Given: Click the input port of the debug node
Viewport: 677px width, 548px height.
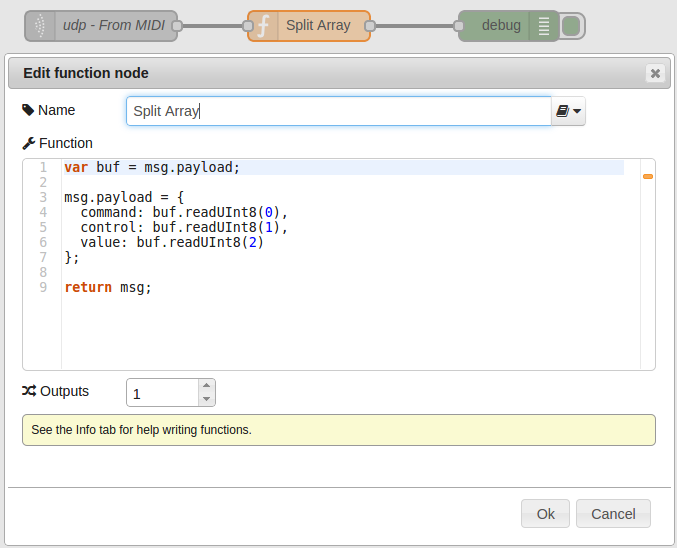Looking at the screenshot, I should [x=459, y=26].
